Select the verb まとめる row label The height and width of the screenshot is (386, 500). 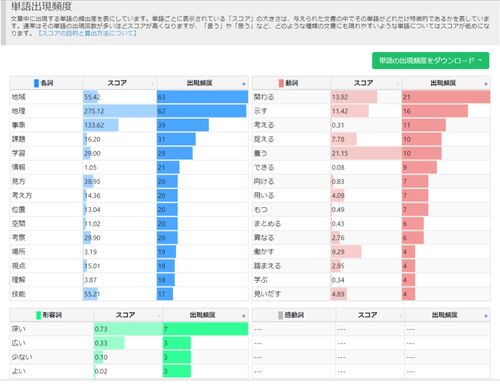tap(267, 223)
